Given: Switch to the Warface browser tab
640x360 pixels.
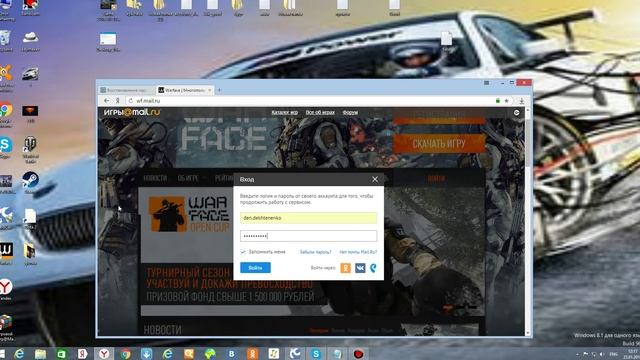Looking at the screenshot, I should pos(184,90).
